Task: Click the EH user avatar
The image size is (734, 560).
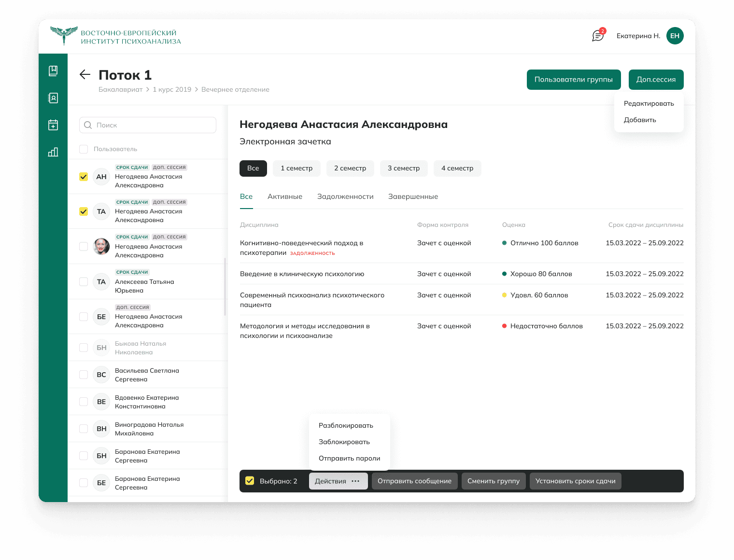Action: [675, 36]
